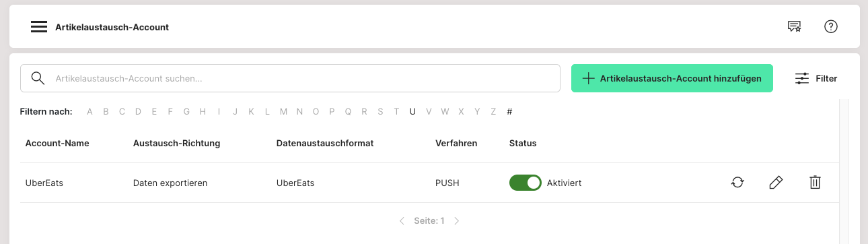Click Artikelaustausch-Account hinzufügen button

672,78
